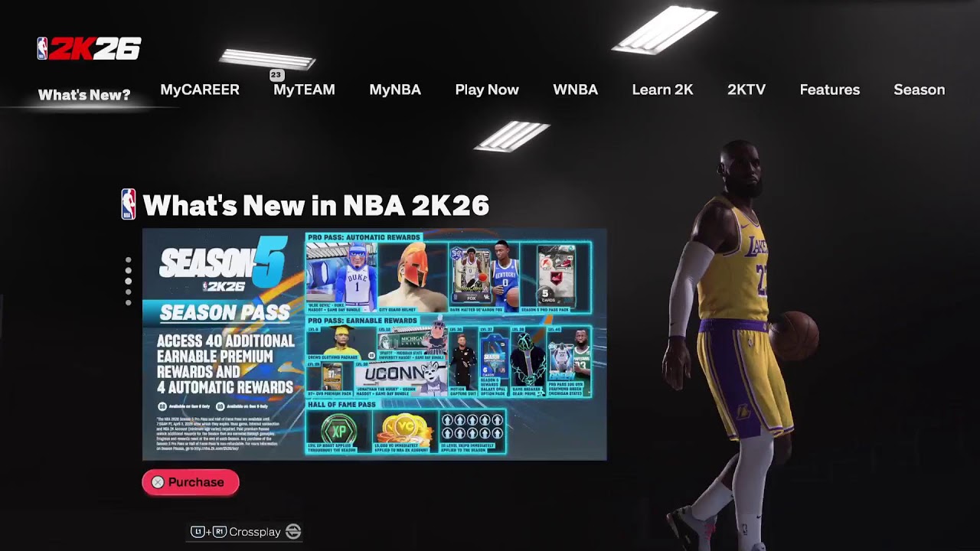Select the City Guard Helmet reward tile
The width and height of the screenshot is (980, 551).
[413, 278]
